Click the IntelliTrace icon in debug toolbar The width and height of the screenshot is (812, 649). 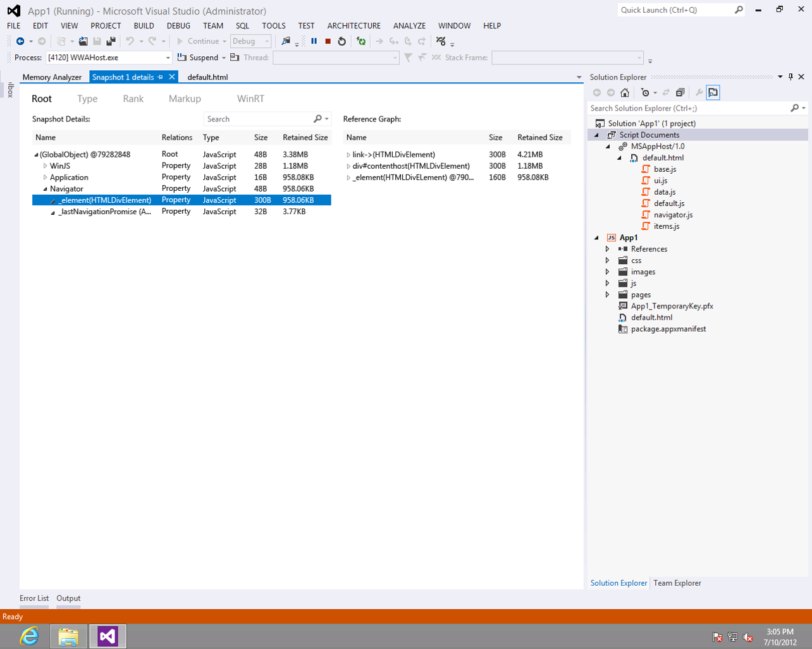[x=441, y=41]
